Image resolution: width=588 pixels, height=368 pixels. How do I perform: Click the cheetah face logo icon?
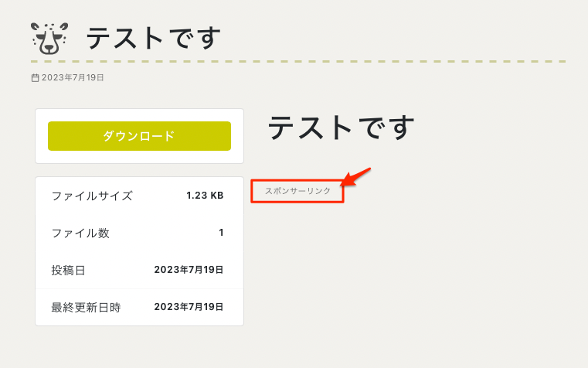tap(49, 38)
